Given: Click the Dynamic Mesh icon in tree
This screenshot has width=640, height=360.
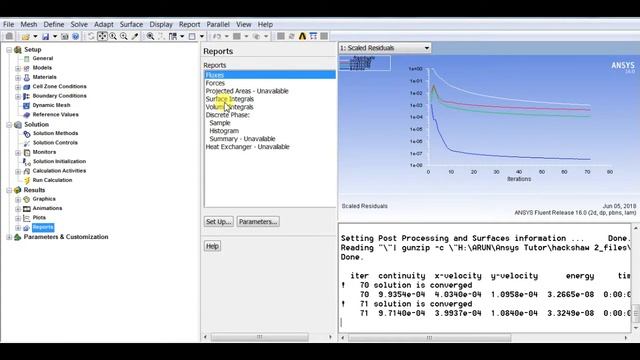Looking at the screenshot, I should point(27,105).
